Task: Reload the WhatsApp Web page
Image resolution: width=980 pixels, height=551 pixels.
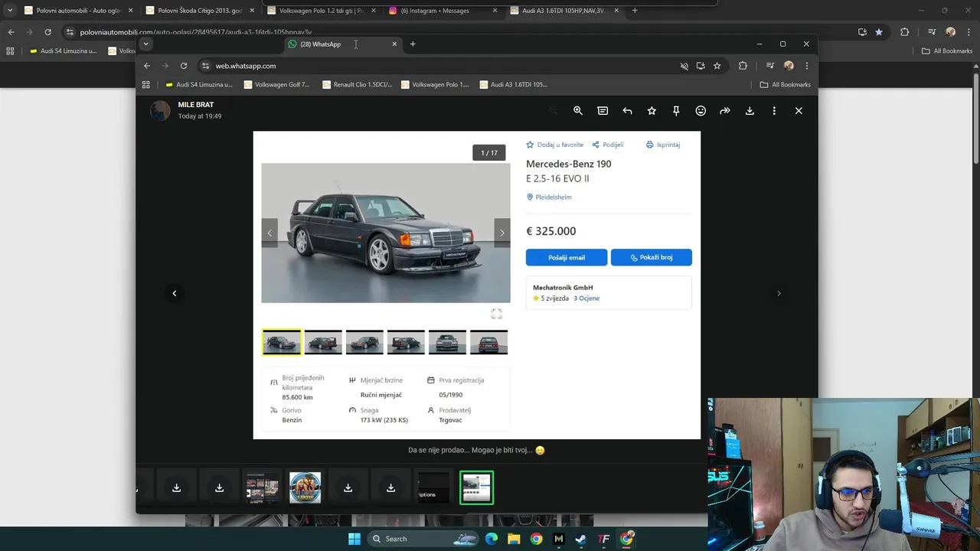Action: click(184, 66)
